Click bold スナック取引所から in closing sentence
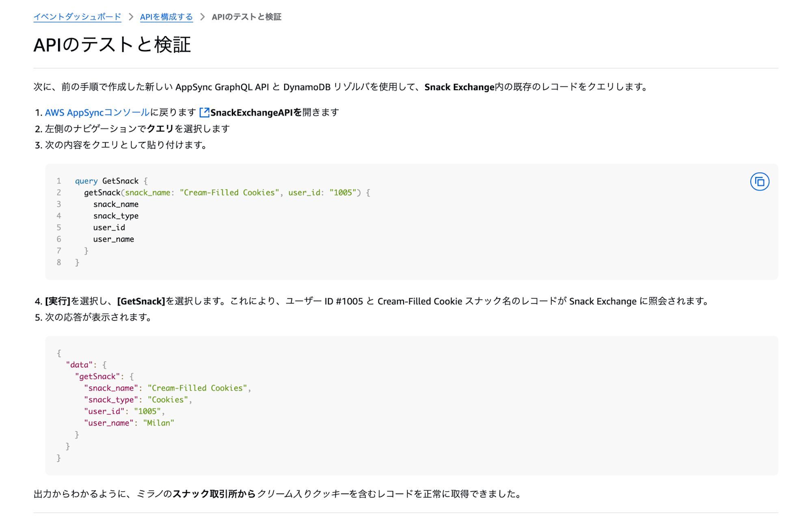Screen dimensions: 812x521 click(214, 494)
